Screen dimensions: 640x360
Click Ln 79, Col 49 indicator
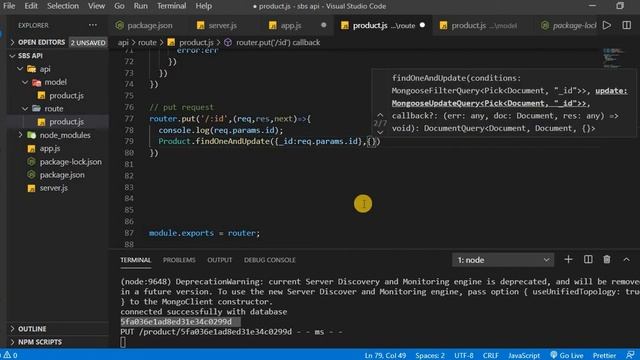(x=385, y=356)
